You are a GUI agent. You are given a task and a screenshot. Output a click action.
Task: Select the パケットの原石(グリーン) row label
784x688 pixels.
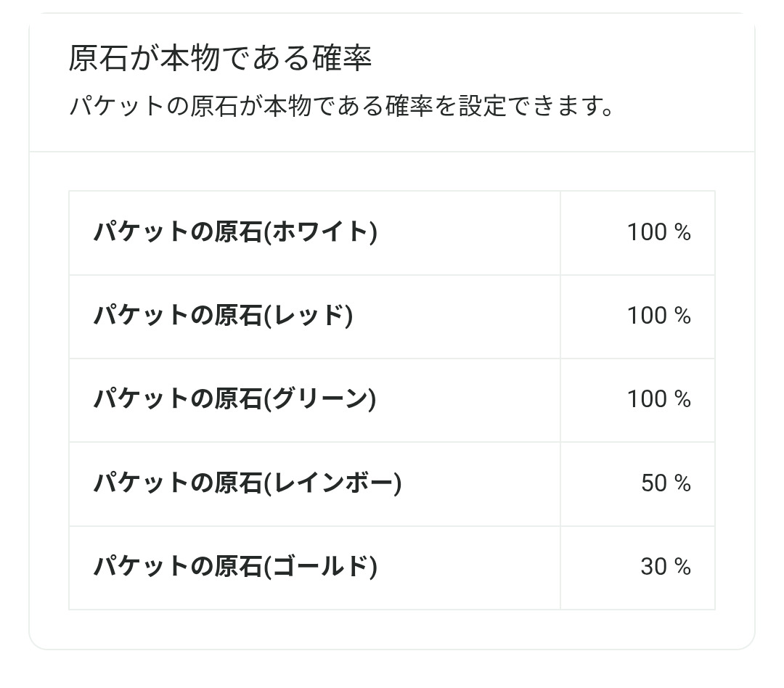(234, 399)
